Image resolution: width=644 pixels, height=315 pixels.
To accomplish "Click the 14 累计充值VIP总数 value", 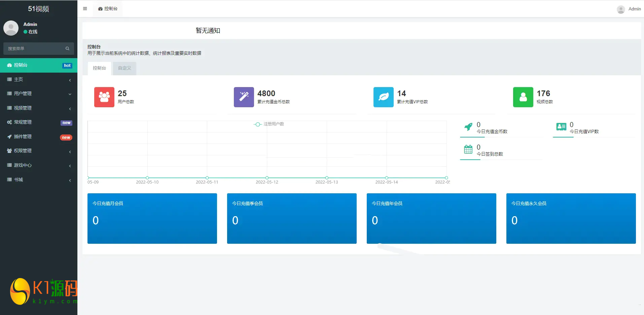I will click(401, 93).
